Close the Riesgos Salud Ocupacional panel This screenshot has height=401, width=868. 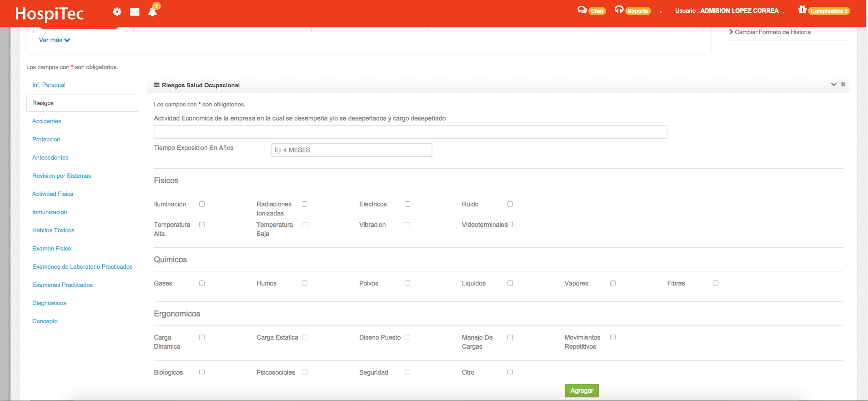[843, 85]
